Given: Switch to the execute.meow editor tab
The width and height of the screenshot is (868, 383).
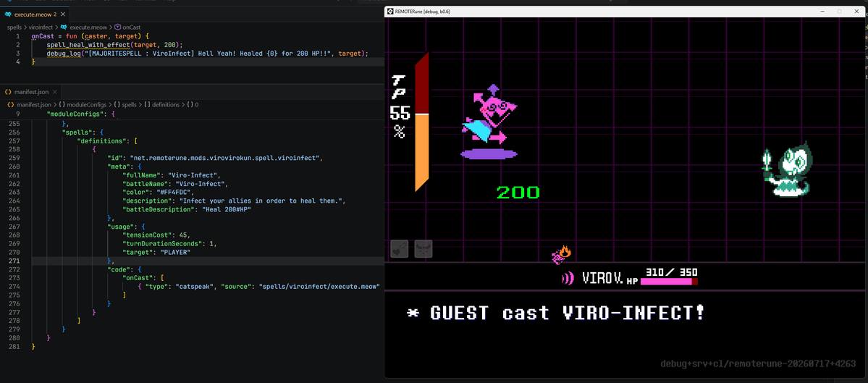Looking at the screenshot, I should point(34,14).
